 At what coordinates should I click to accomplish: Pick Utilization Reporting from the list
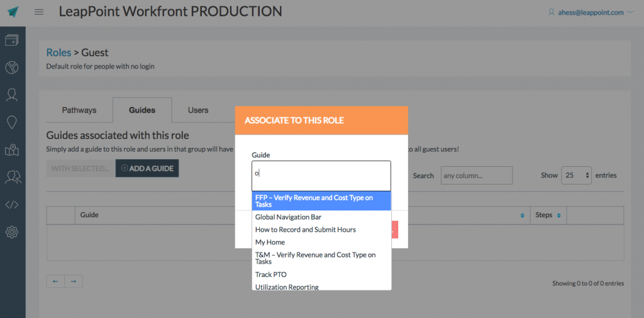pos(321,287)
